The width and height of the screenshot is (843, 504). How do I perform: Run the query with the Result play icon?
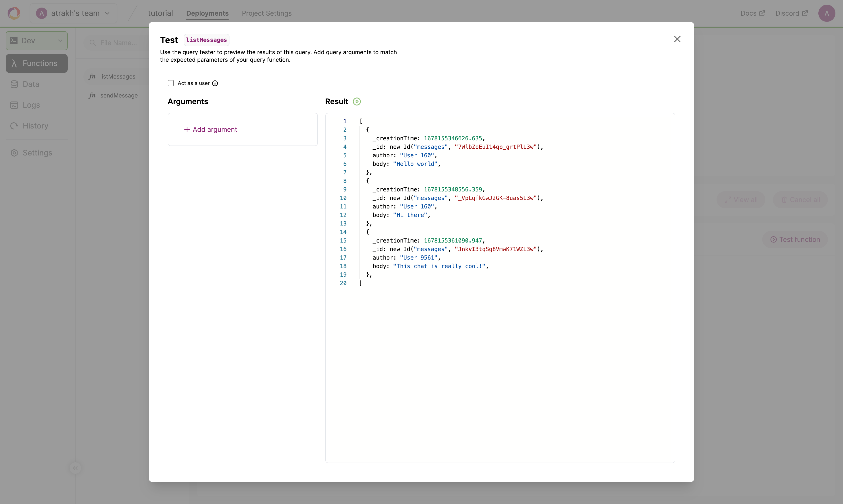click(356, 102)
